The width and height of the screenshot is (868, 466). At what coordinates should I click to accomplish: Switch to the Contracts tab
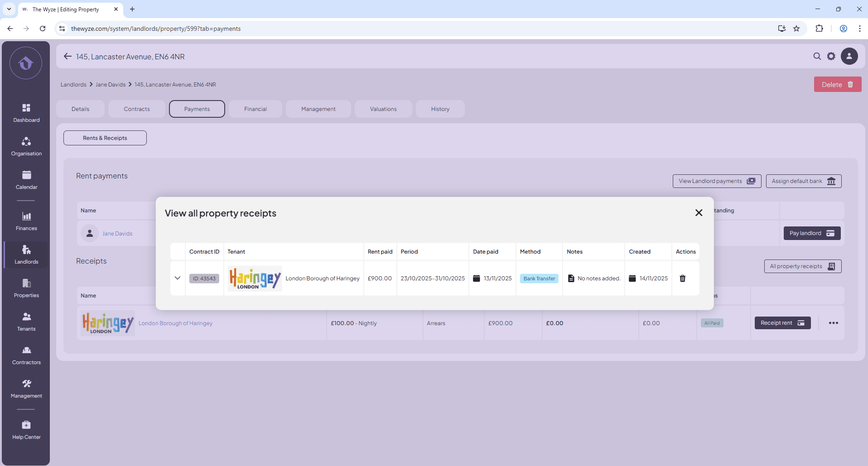coord(137,109)
